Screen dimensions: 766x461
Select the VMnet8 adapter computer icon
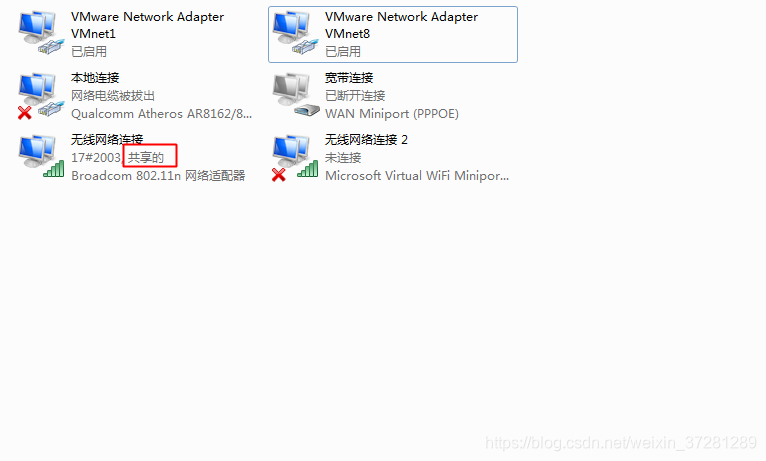(x=295, y=33)
